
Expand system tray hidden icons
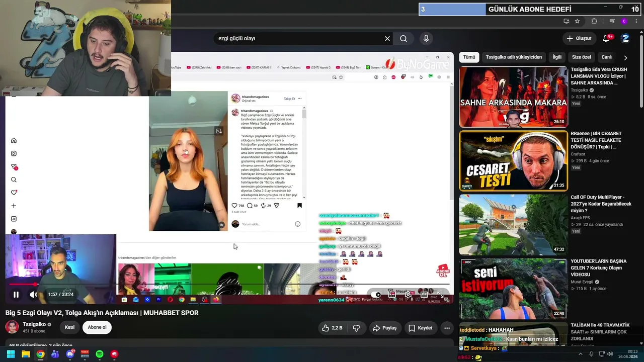pos(580,354)
